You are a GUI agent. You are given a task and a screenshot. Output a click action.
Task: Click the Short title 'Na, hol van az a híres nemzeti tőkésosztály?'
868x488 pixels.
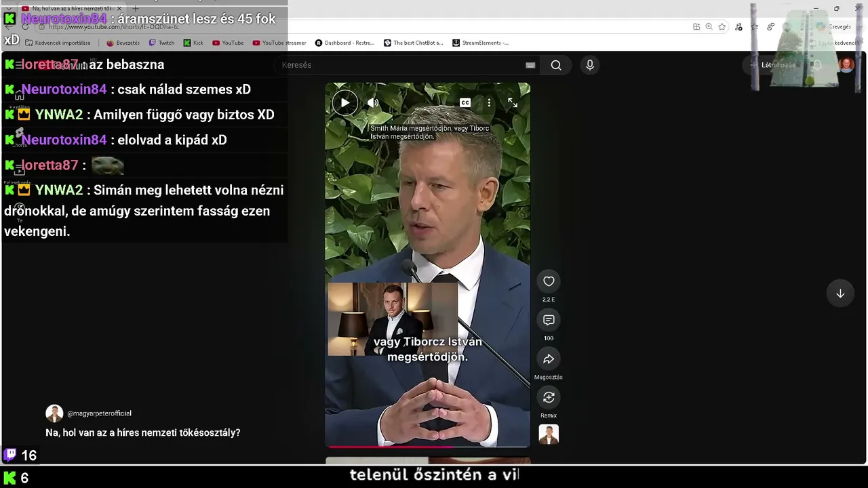click(143, 432)
